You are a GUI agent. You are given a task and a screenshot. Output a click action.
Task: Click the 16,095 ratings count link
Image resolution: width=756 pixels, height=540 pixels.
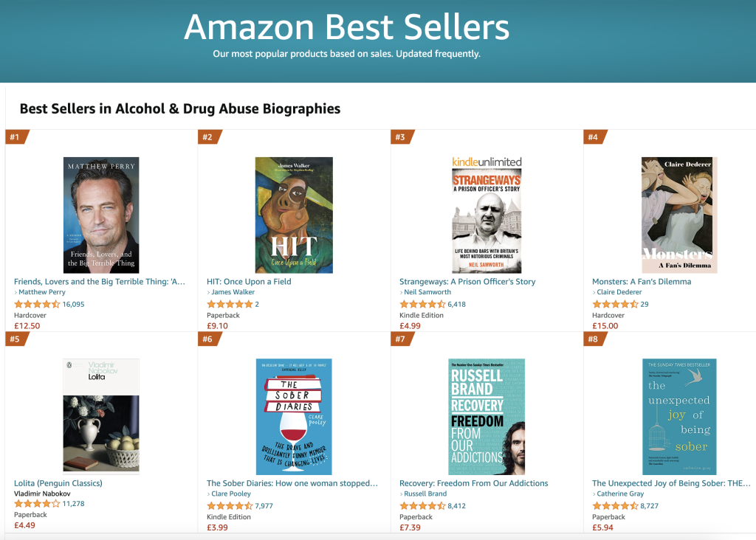(73, 303)
